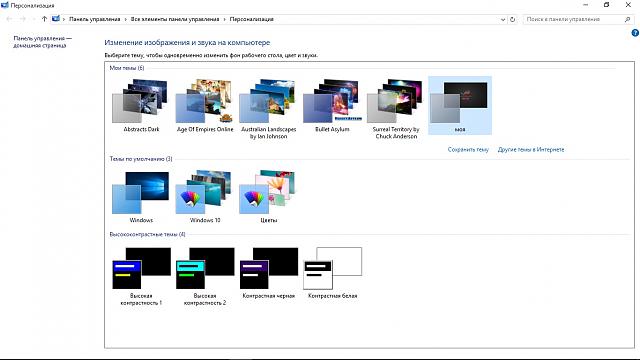
Task: Click the heading Изменение изображения и звука на компьютере
Action: [187, 42]
